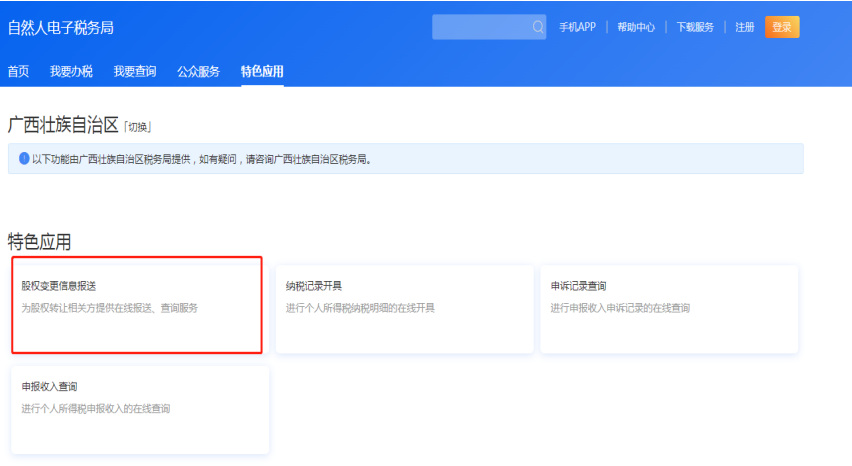852x466 pixels.
Task: Open the 股权变更信息报送 card
Action: pyautogui.click(x=138, y=305)
